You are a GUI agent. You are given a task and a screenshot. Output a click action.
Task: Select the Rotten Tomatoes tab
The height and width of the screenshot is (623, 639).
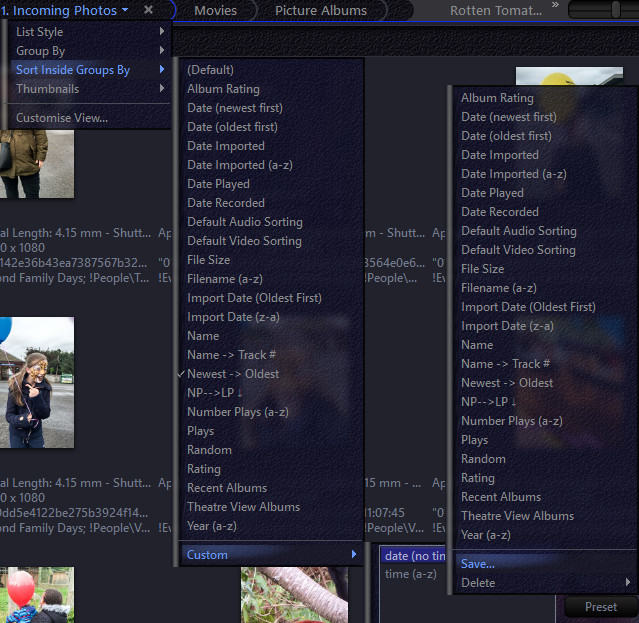click(x=496, y=11)
